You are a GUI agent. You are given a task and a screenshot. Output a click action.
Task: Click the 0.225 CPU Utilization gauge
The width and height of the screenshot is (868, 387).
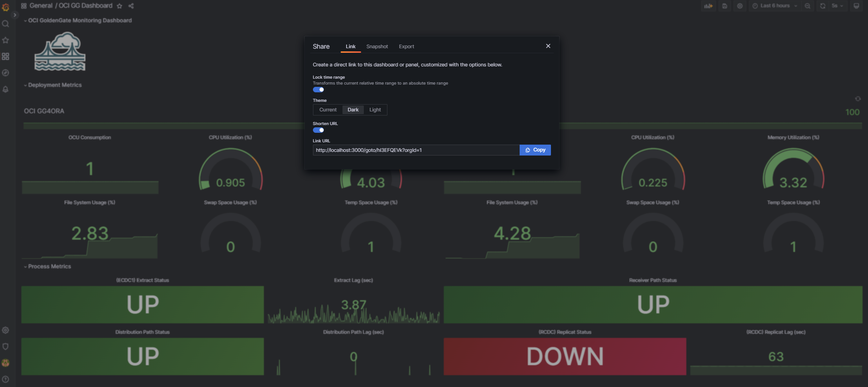(653, 170)
